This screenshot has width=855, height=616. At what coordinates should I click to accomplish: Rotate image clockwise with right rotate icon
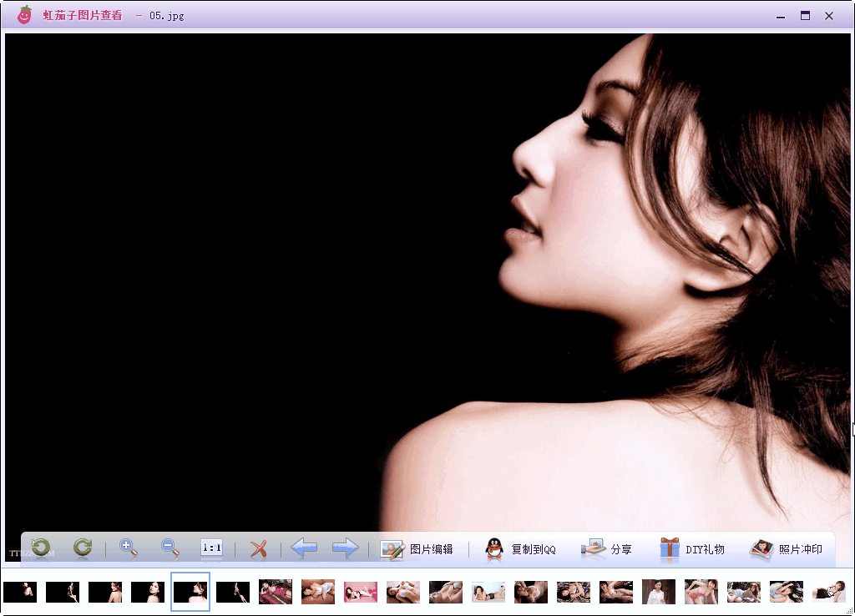[82, 548]
